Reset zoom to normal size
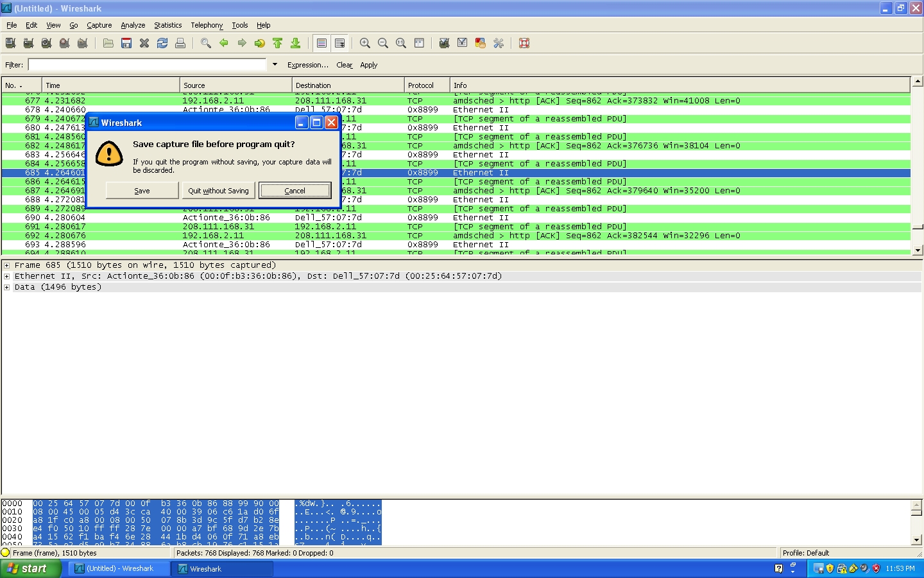This screenshot has width=924, height=578. point(401,43)
